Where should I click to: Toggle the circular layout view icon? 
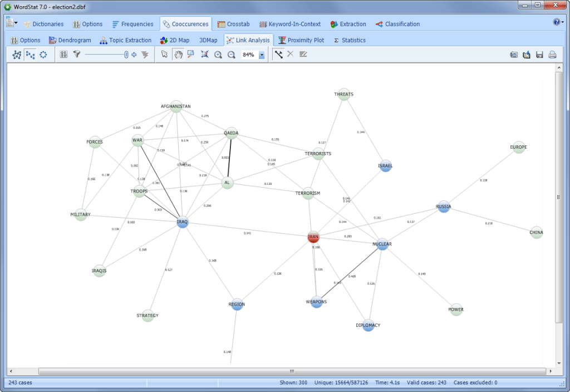click(x=43, y=55)
